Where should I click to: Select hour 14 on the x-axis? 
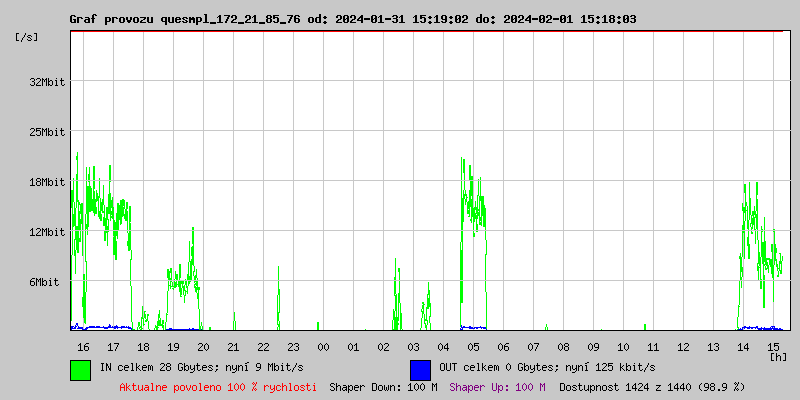(743, 346)
